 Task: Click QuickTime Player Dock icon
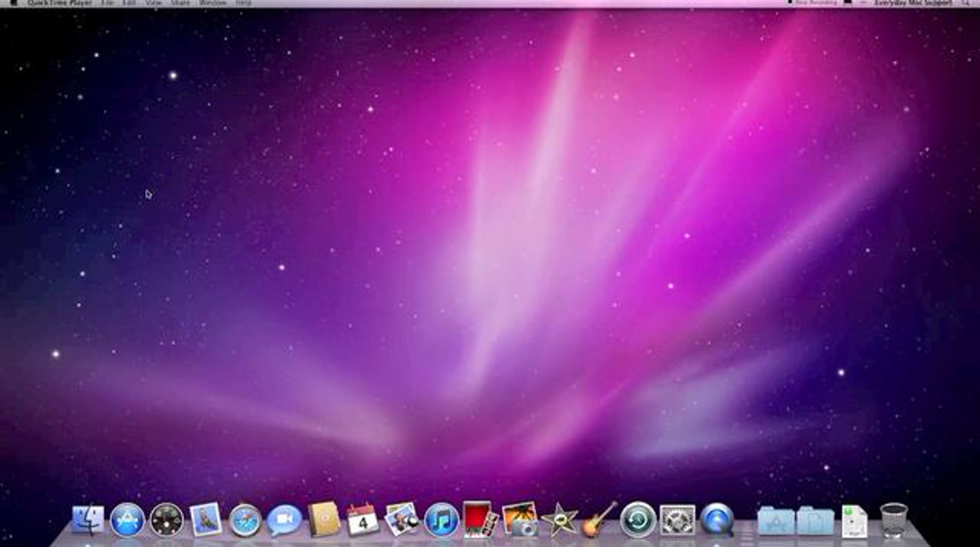[x=717, y=520]
